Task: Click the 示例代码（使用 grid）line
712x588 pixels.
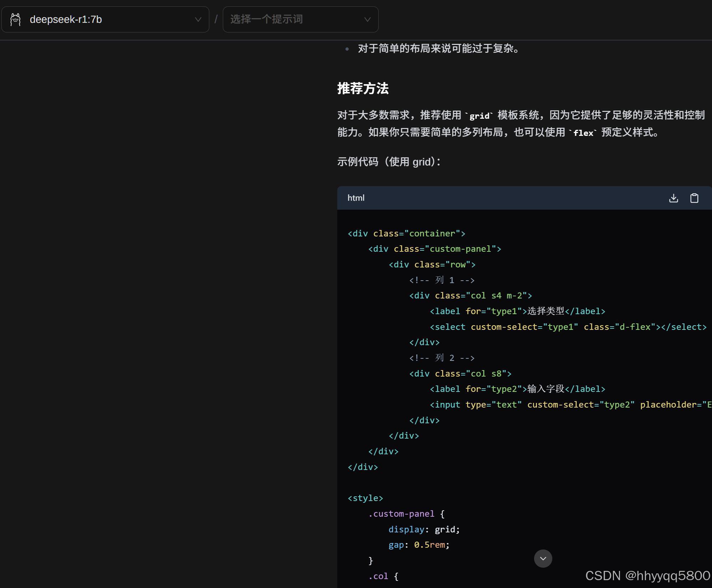Action: click(x=389, y=162)
